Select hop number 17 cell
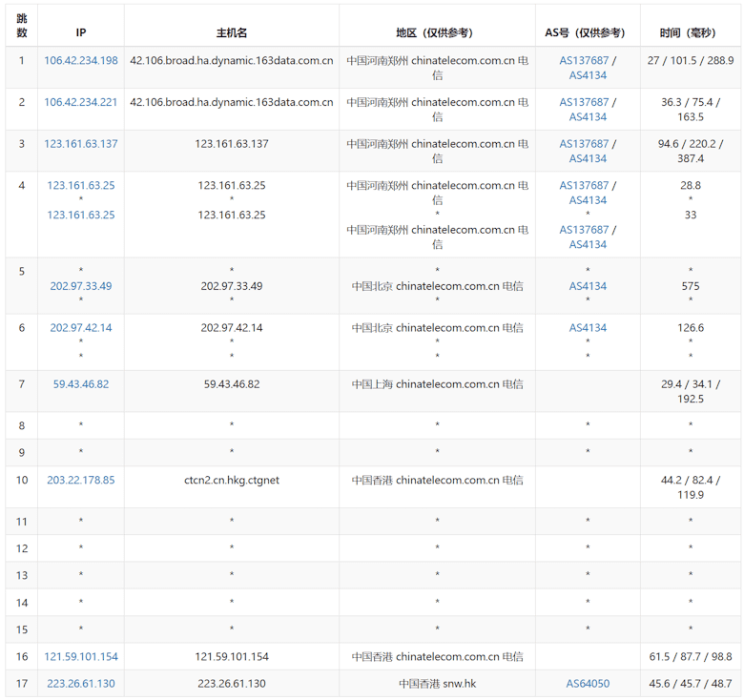The width and height of the screenshot is (744, 700). coord(22,684)
